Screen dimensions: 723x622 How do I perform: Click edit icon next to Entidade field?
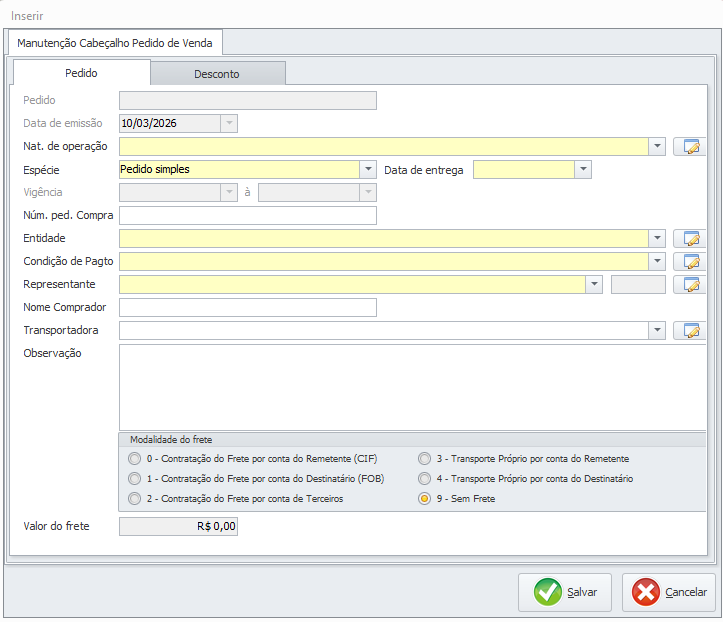[689, 239]
